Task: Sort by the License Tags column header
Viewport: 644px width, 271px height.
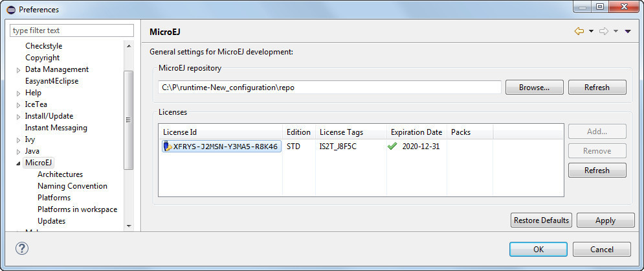Action: pyautogui.click(x=351, y=132)
